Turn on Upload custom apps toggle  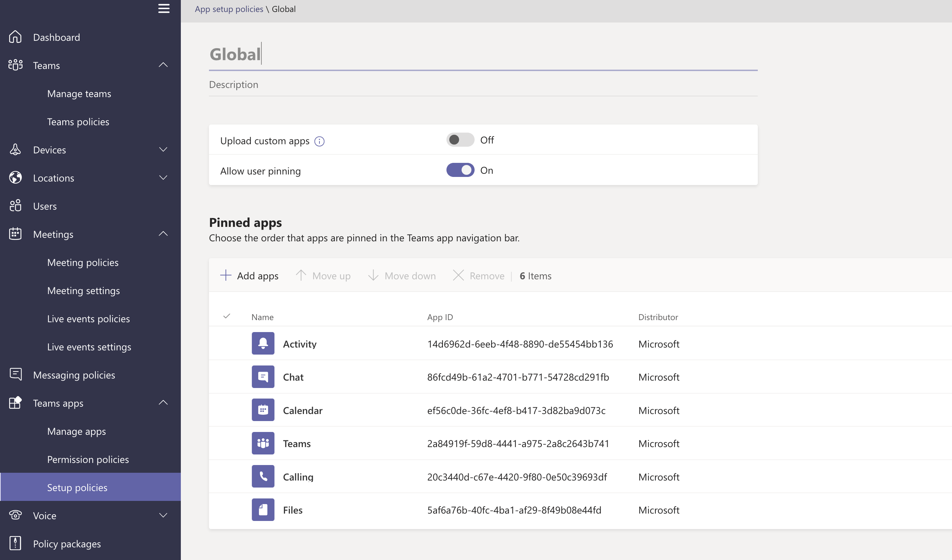460,140
